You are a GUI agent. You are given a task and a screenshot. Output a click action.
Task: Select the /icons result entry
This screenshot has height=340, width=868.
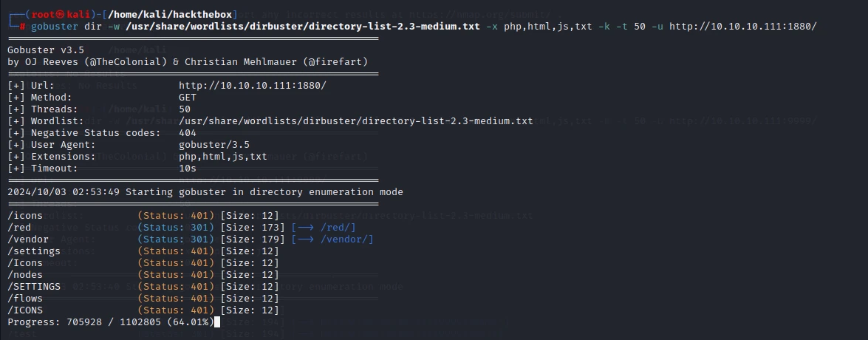[143, 215]
